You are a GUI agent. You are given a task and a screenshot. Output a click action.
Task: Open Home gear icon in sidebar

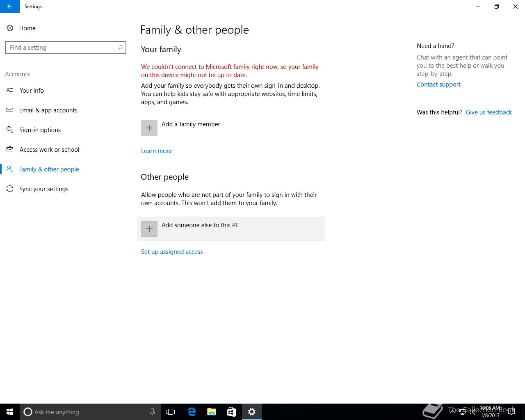tap(10, 28)
